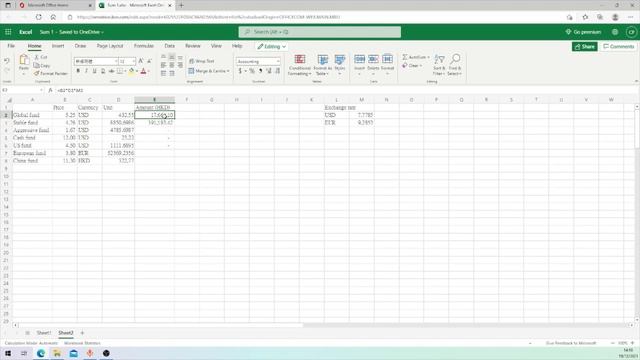640x360 pixels.
Task: Click the Undo icon in the ribbon
Action: pos(7,61)
